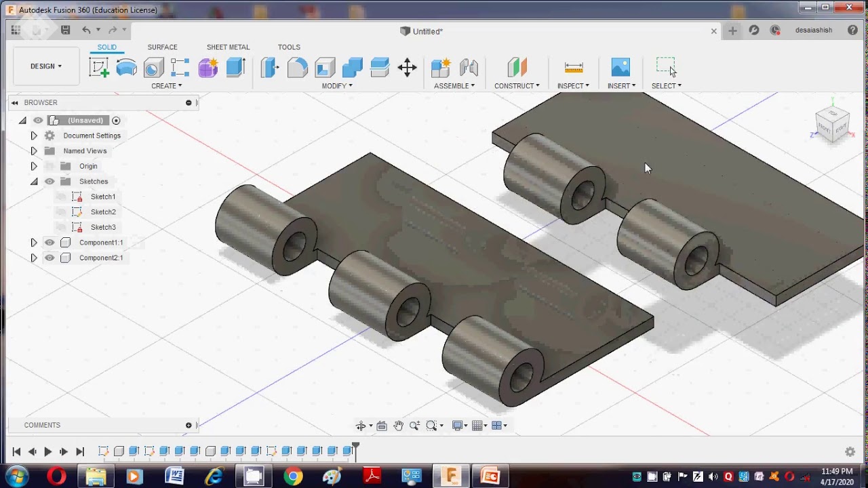Open the INSPECT dropdown menu
868x488 pixels.
(x=573, y=86)
